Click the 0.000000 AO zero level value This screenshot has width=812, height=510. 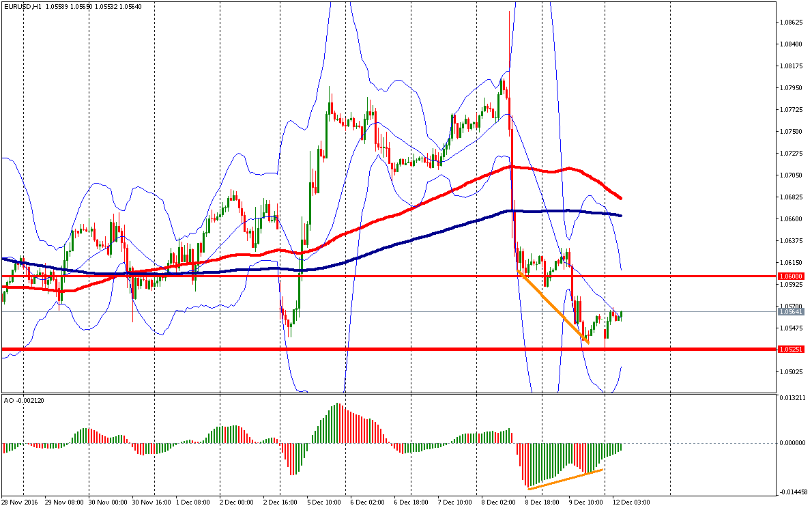(792, 443)
